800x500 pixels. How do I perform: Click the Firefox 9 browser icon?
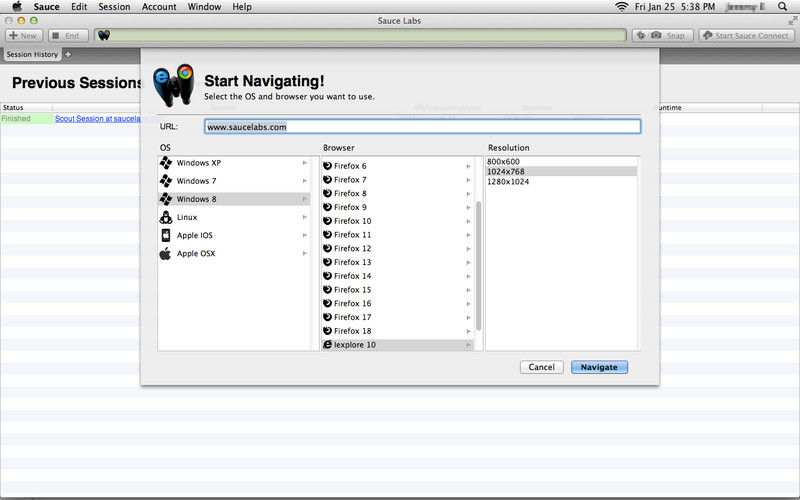(x=328, y=207)
